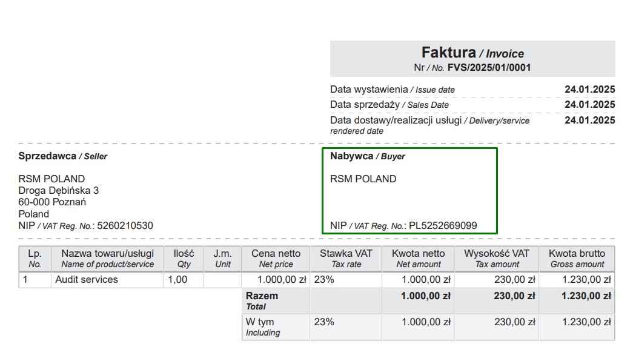Image resolution: width=633 pixels, height=364 pixels.
Task: Select invoice number FVS/2025/01/0001
Action: click(489, 68)
